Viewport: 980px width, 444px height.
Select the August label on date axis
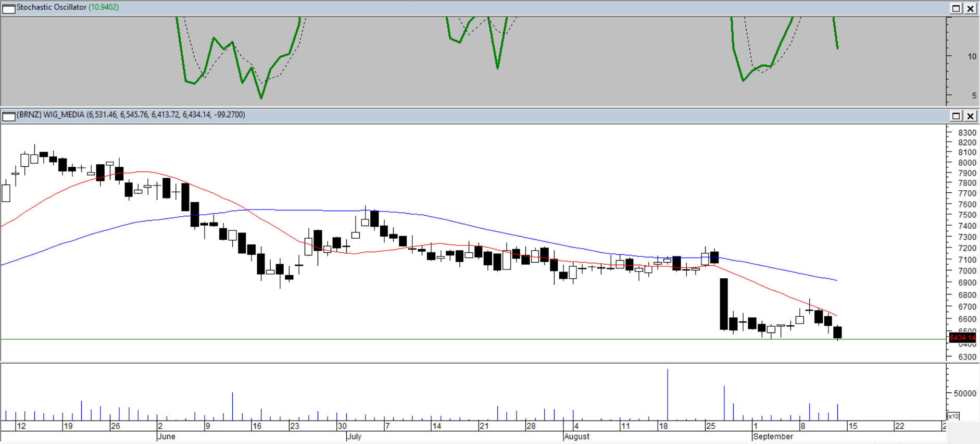(577, 437)
